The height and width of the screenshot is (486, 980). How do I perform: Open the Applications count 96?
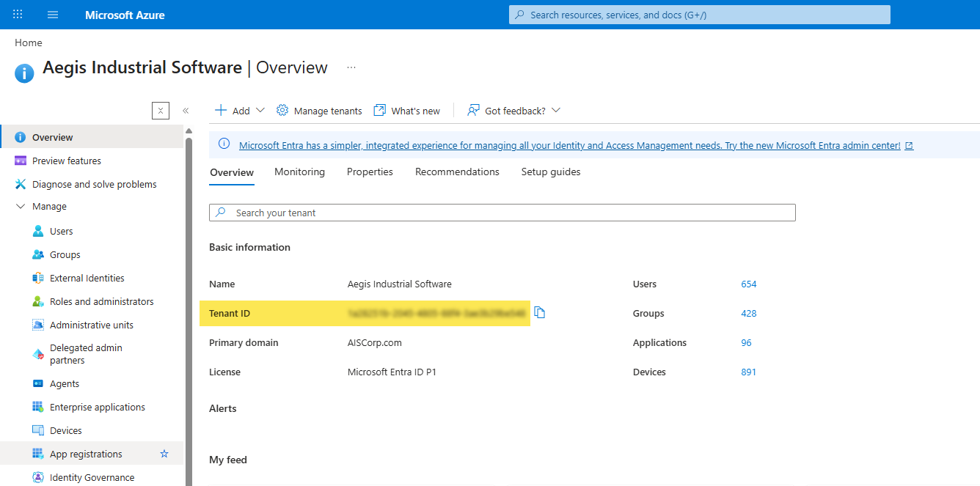(746, 343)
